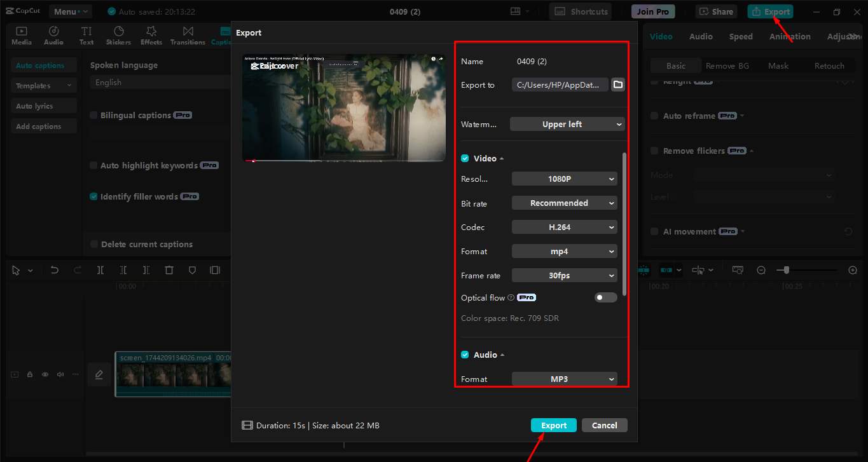Click the Delete clip icon
Screen dimensions: 868x462
tap(169, 270)
